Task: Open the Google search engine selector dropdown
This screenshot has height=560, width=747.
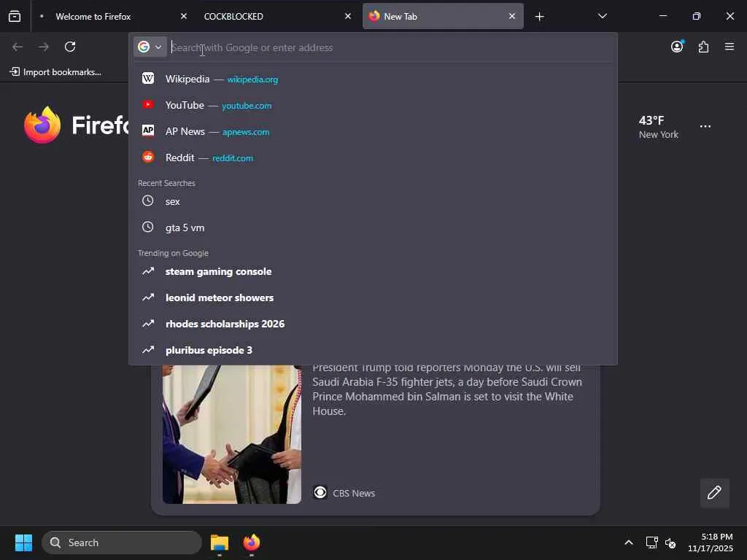Action: [x=150, y=47]
